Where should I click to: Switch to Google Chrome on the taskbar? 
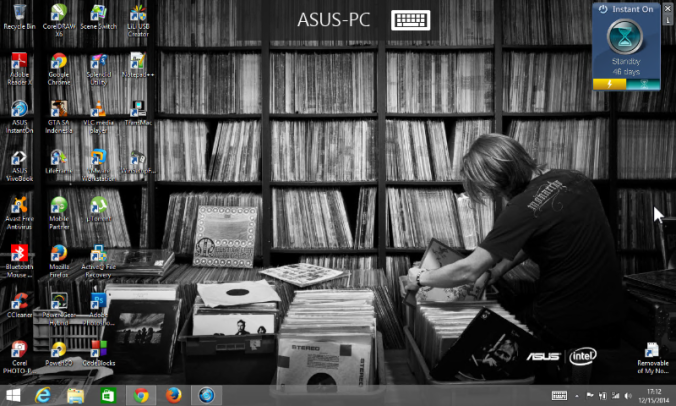click(x=141, y=396)
